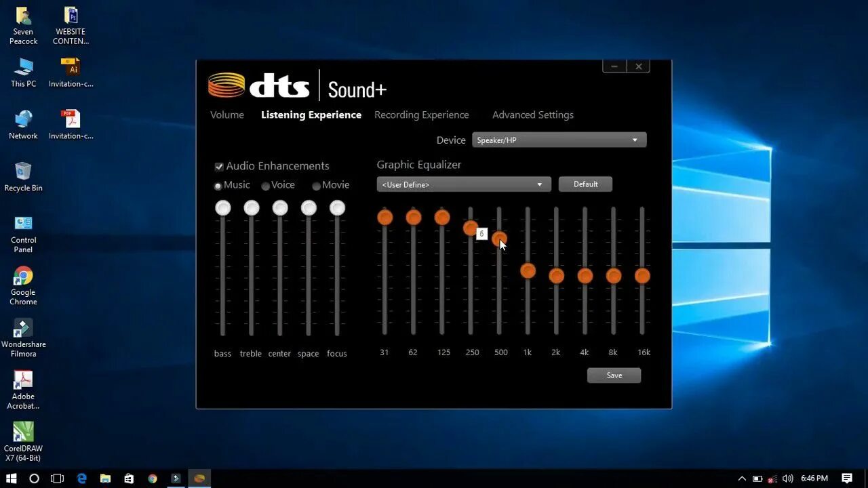Screen dimensions: 868x488
Task: Click the 2k equalizer knob
Action: click(x=557, y=276)
